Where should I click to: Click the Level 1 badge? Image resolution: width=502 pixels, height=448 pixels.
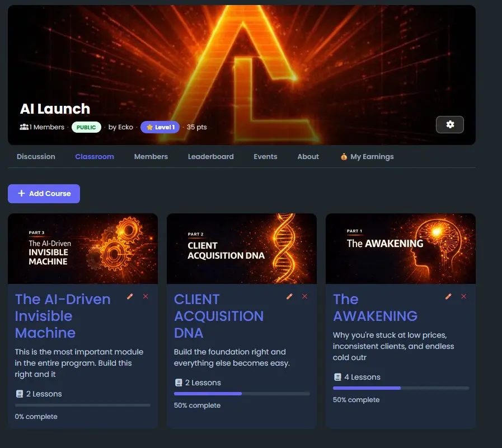coord(160,127)
